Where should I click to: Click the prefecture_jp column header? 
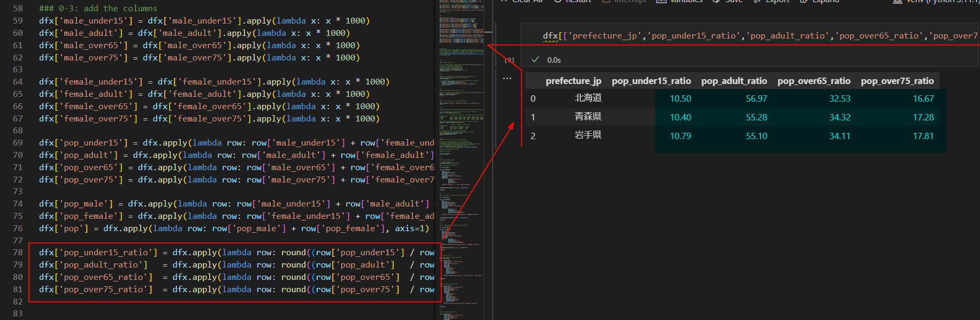point(573,81)
